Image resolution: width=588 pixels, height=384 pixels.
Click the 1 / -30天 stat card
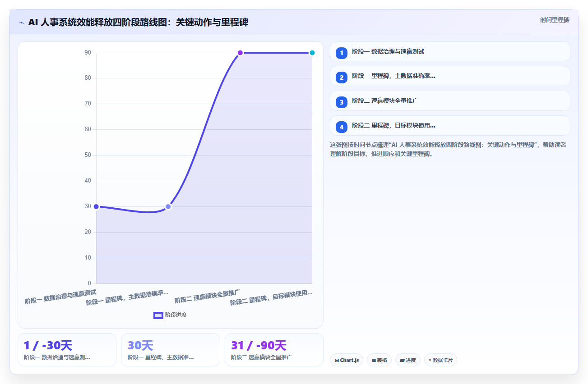click(67, 350)
